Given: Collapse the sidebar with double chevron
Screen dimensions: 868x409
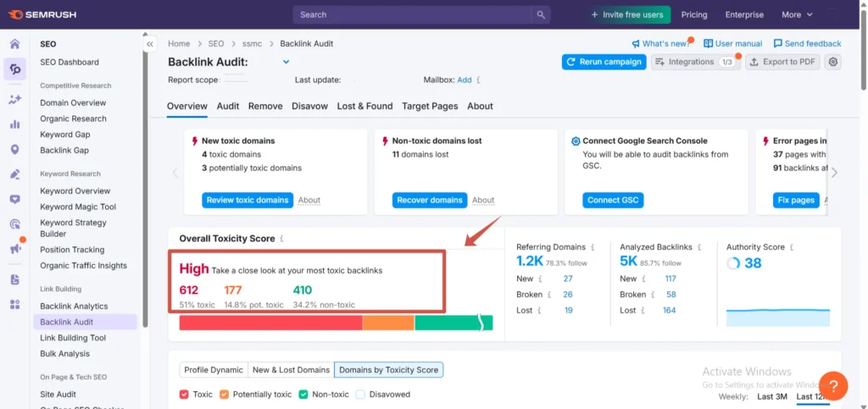Looking at the screenshot, I should (149, 44).
